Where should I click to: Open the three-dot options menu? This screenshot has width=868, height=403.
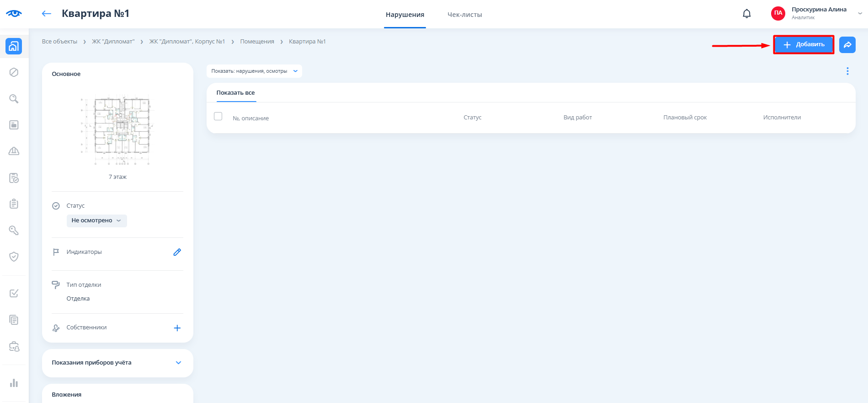tap(847, 71)
